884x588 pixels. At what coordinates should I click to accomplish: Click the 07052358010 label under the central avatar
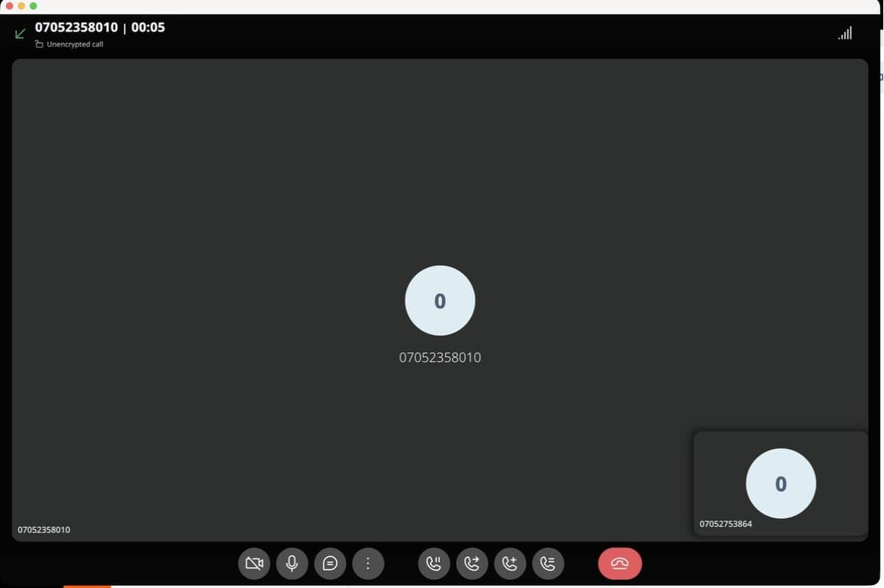point(440,357)
